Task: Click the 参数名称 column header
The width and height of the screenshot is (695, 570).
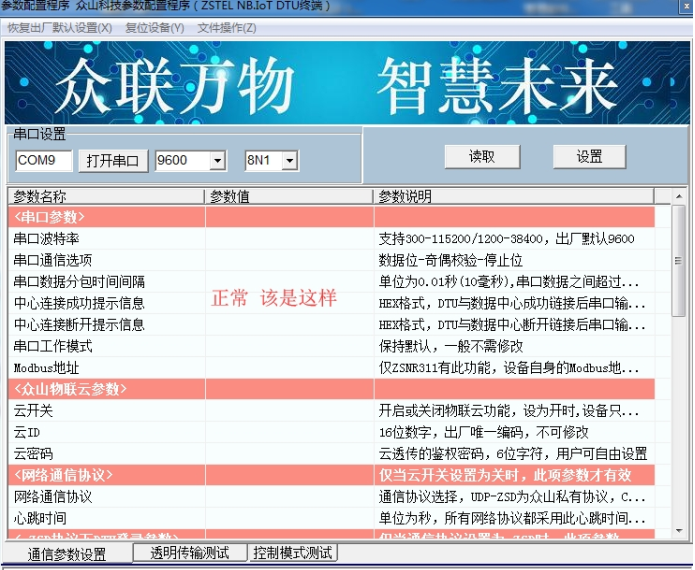Action: click(x=106, y=196)
